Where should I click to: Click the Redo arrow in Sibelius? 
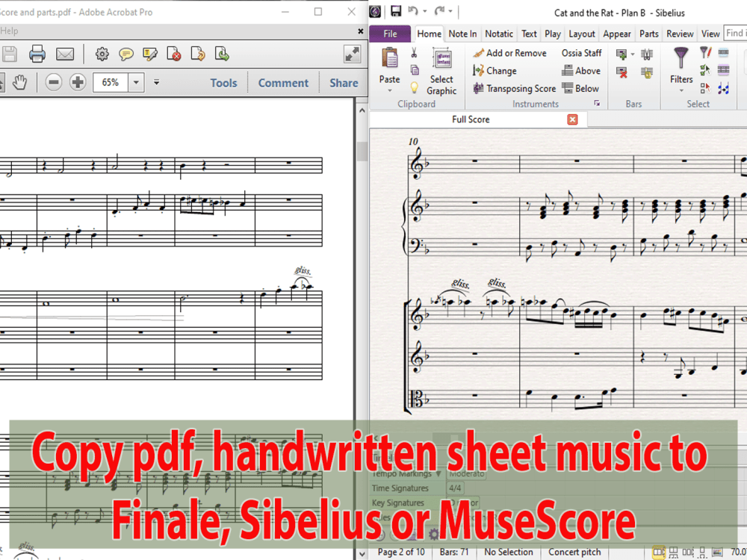pos(439,11)
